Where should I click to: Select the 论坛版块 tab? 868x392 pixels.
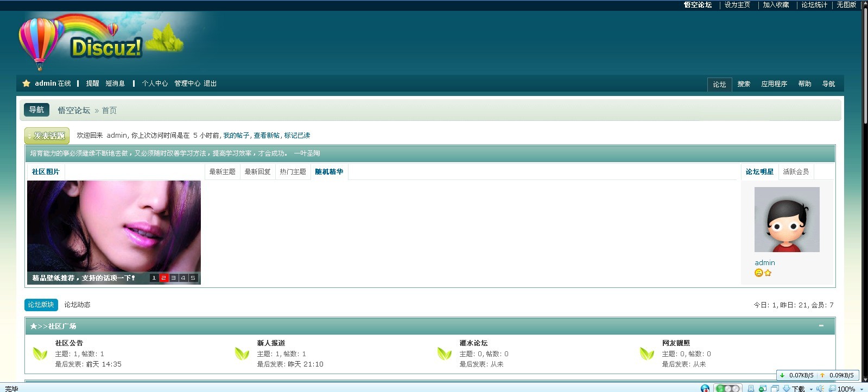(41, 305)
